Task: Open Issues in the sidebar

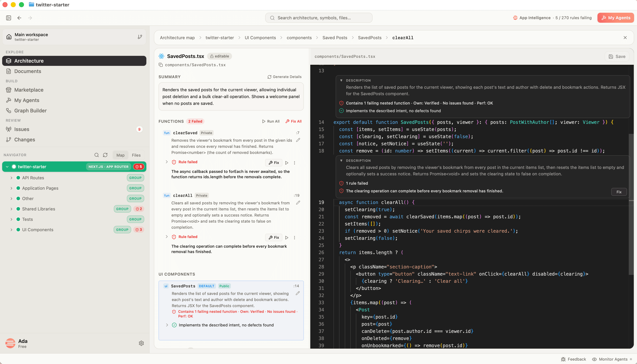Action: tap(74, 129)
